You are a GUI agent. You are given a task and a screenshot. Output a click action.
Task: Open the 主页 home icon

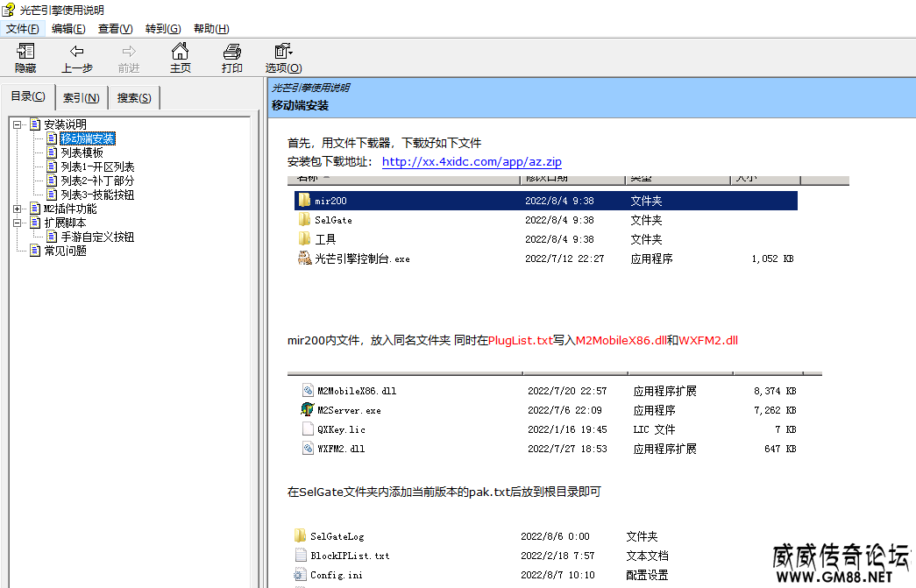point(180,51)
